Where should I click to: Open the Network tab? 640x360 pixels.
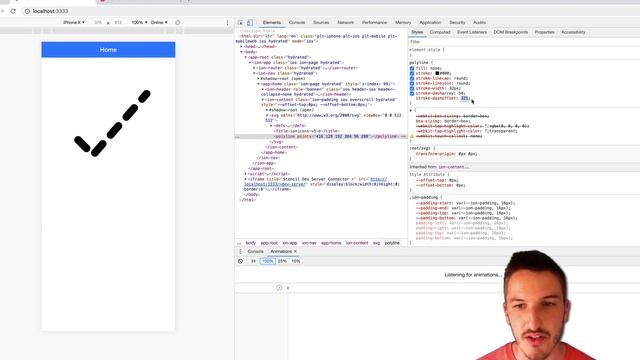(x=345, y=22)
